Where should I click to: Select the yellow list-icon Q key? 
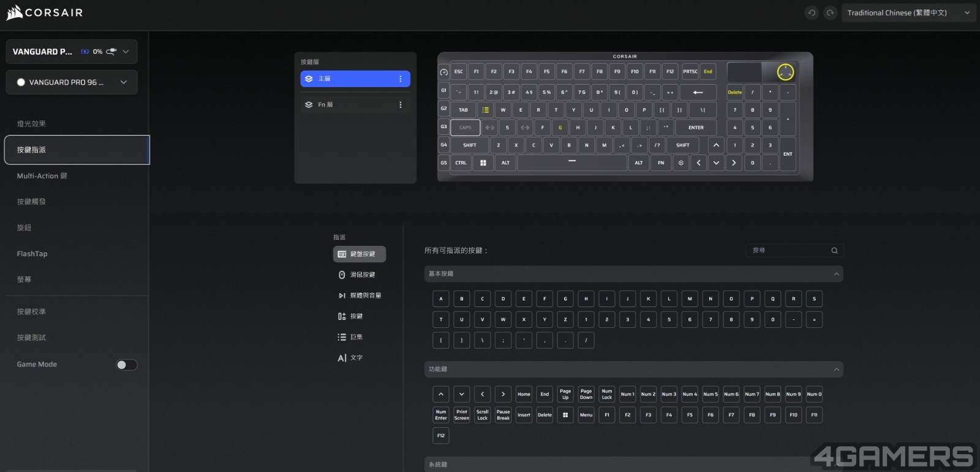tap(485, 110)
